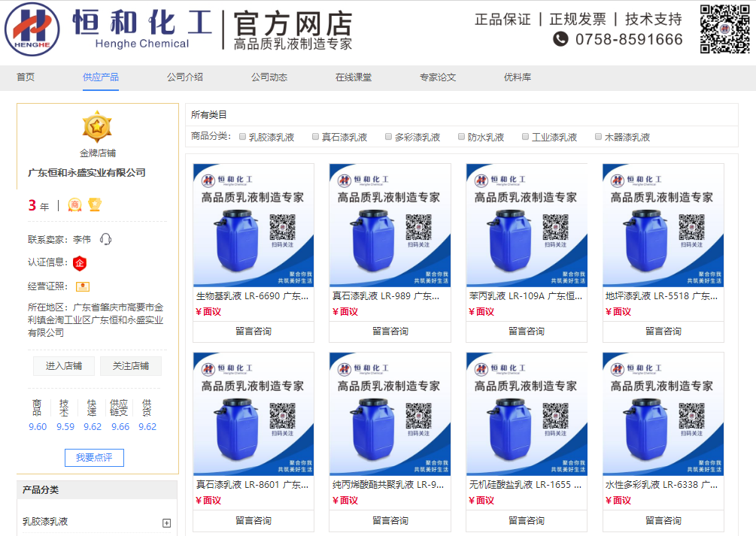
Task: Open the business license icon
Action: pyautogui.click(x=83, y=286)
